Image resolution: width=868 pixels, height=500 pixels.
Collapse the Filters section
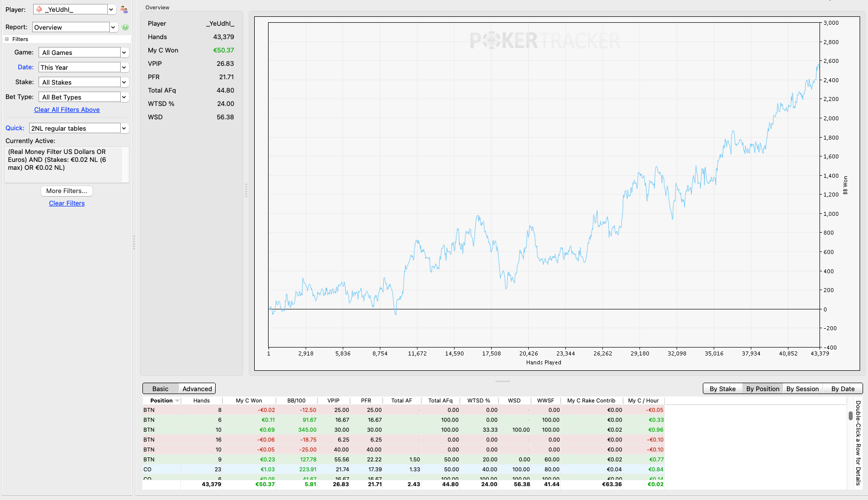coord(7,39)
